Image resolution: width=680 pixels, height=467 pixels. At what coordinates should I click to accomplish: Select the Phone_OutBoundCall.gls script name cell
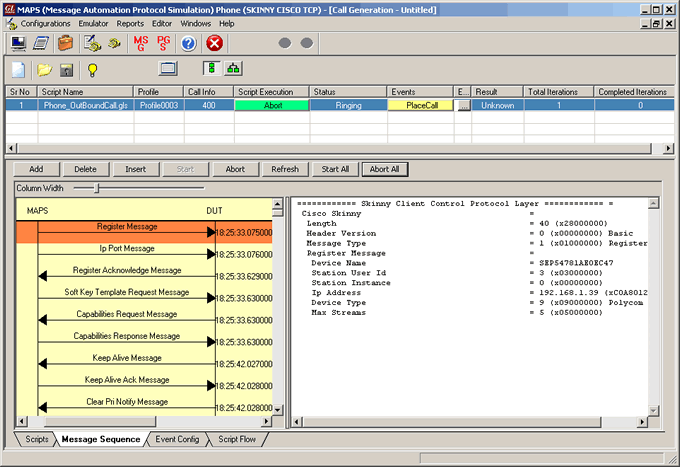coord(85,105)
